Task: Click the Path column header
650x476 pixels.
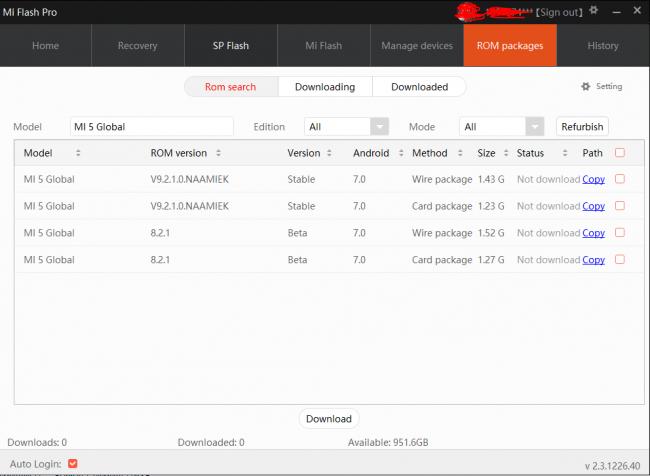Action: tap(592, 153)
